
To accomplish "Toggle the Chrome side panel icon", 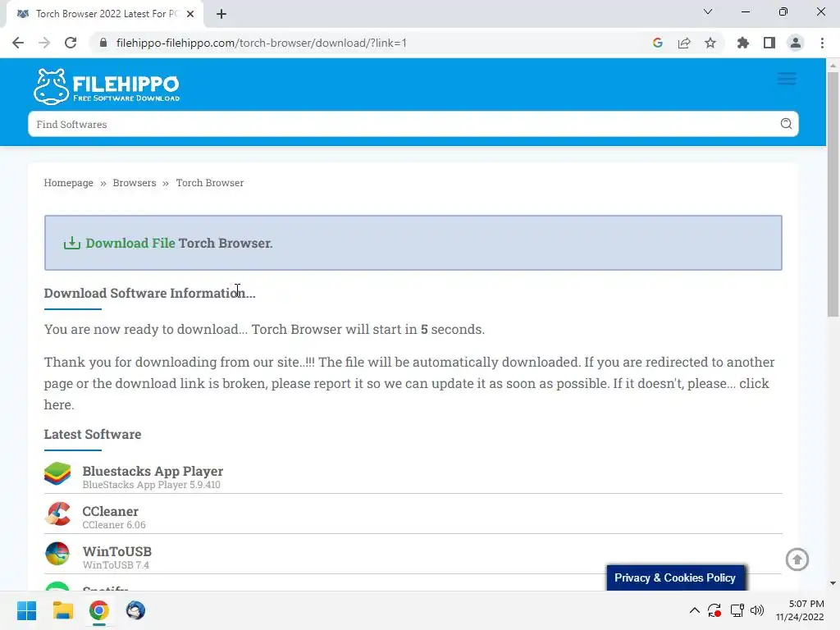I will coord(769,43).
